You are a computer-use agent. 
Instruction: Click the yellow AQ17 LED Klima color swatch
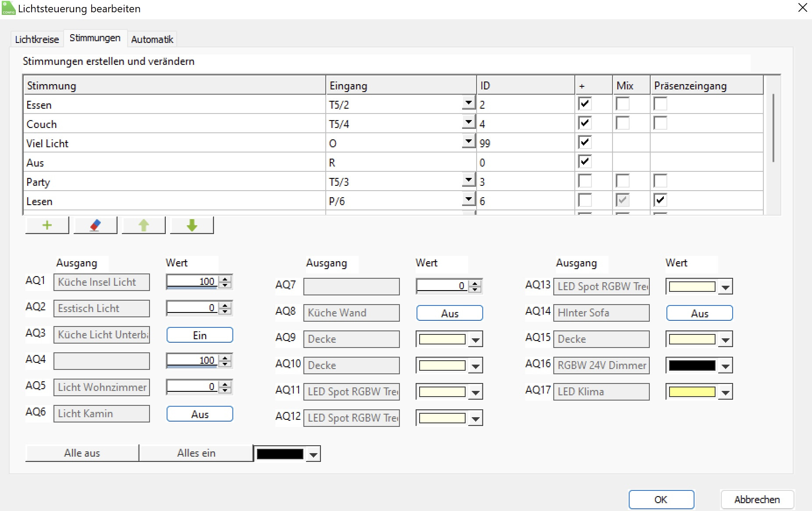click(x=692, y=392)
